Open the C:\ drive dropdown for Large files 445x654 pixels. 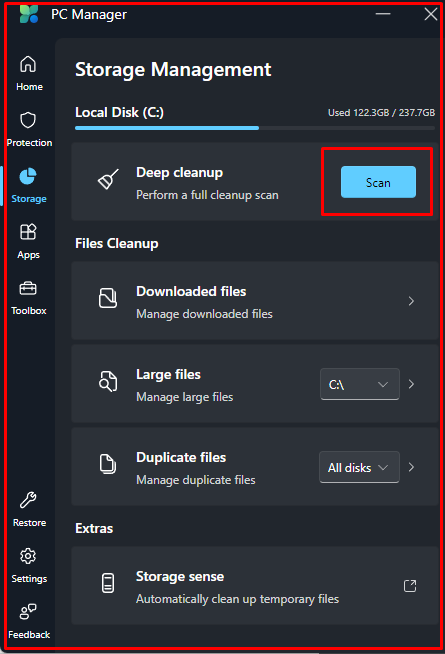click(360, 384)
